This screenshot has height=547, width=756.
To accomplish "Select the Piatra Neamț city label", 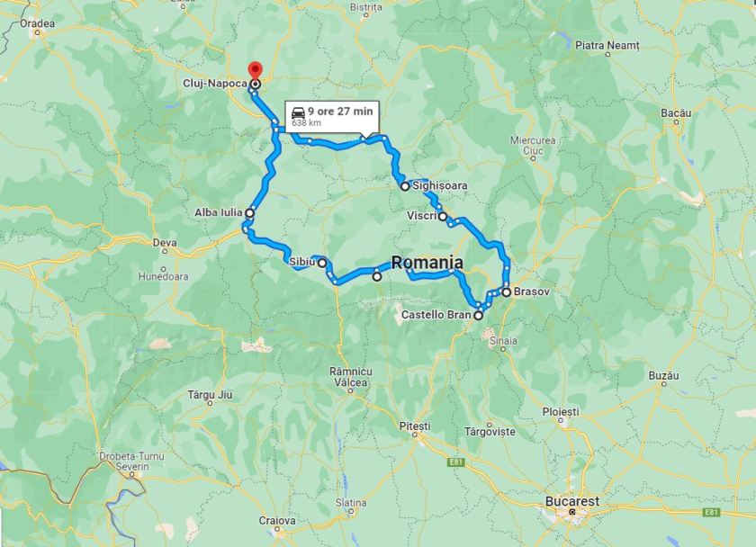I will click(607, 45).
